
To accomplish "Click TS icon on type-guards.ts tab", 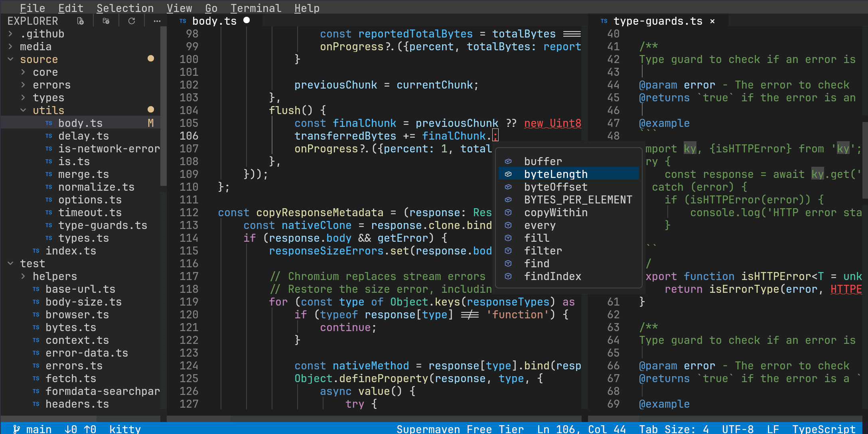I will point(604,21).
